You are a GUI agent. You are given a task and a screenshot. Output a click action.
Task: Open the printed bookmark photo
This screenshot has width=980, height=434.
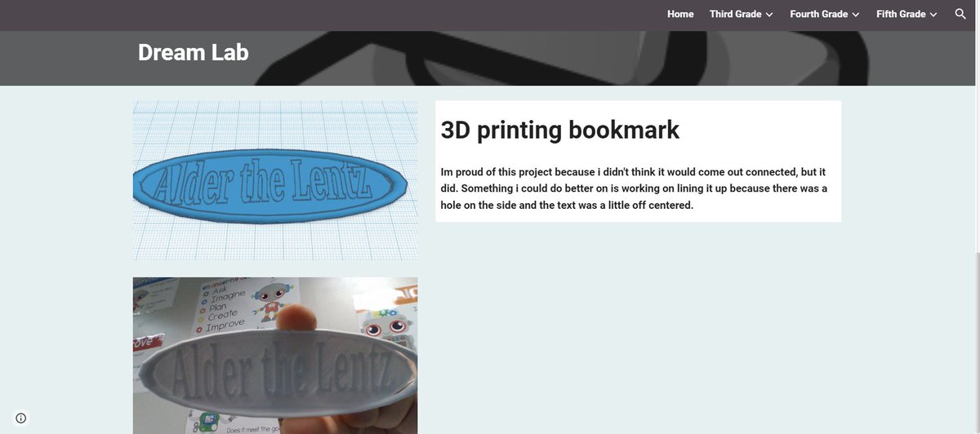(x=275, y=356)
